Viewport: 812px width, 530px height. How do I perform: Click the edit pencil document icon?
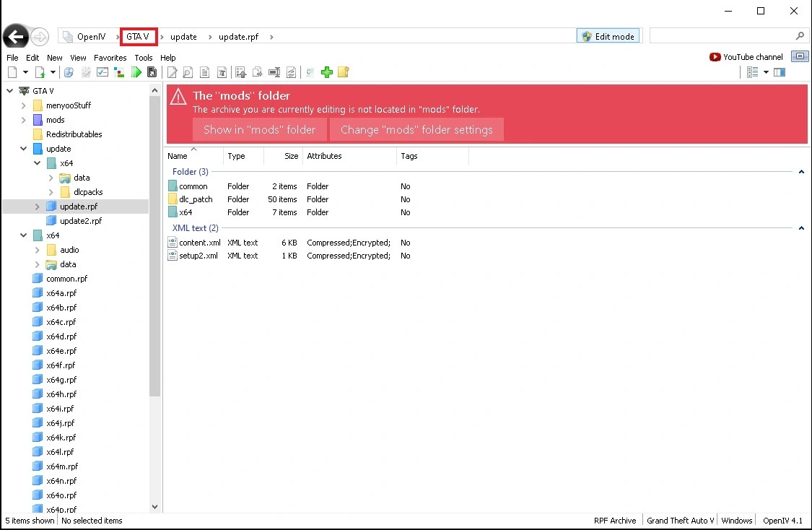(172, 72)
